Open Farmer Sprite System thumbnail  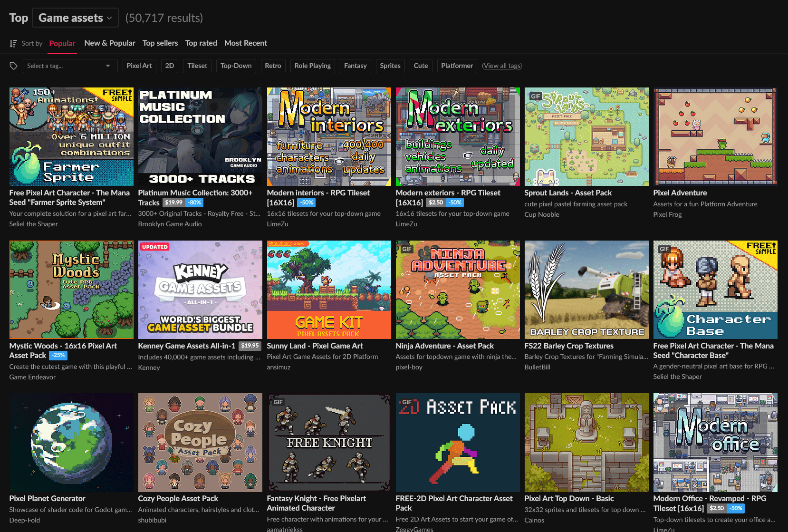[71, 136]
